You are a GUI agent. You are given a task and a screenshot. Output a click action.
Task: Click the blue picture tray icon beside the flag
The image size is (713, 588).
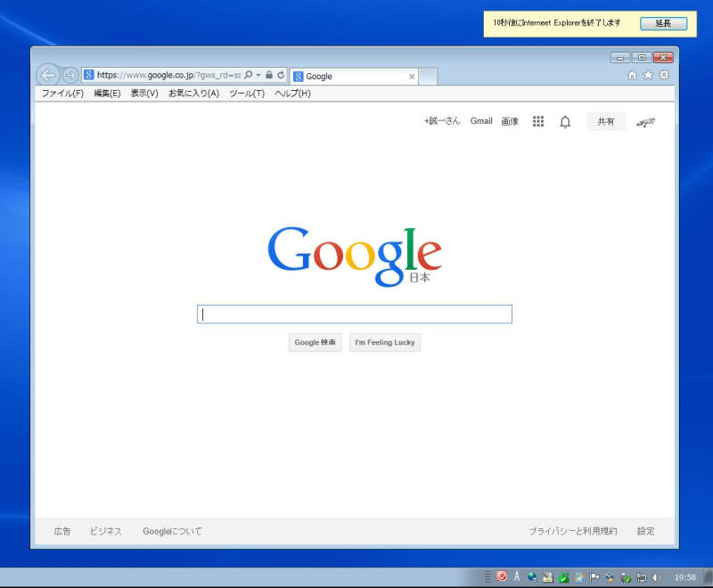click(x=579, y=577)
